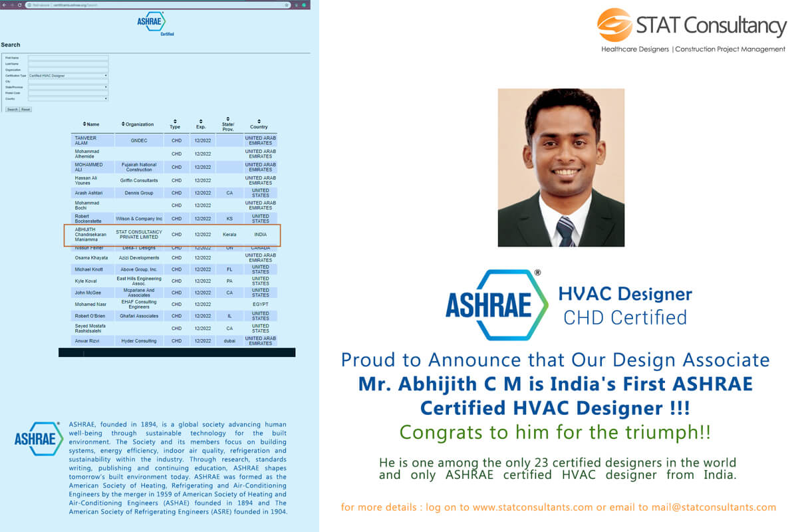The image size is (798, 532).
Task: Reload the page with the refresh icon
Action: point(18,5)
